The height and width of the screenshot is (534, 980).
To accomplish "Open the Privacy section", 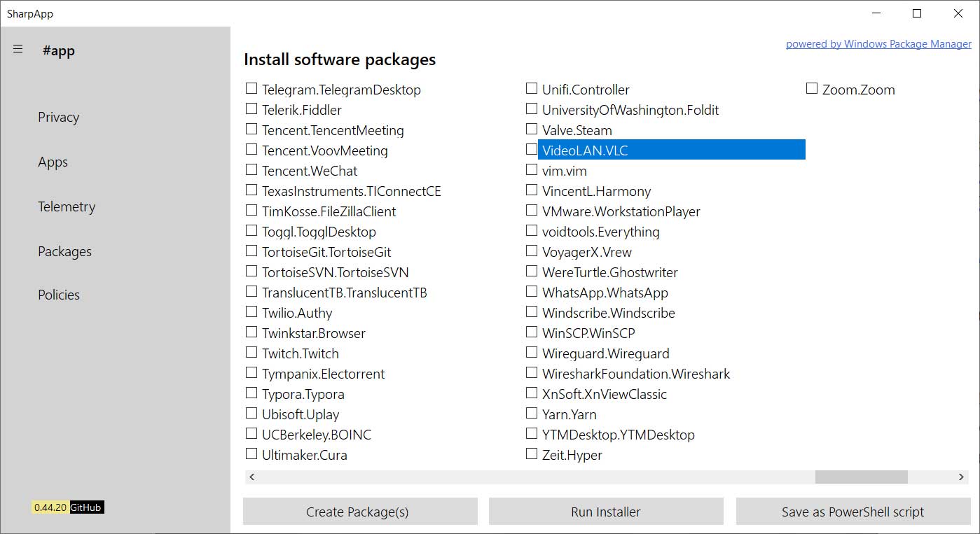I will [58, 118].
